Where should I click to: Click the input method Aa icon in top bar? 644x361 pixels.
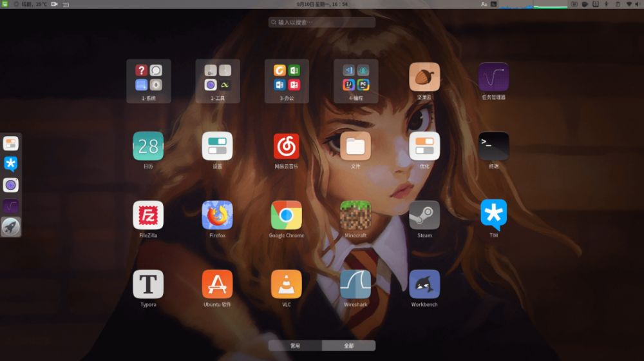484,4
